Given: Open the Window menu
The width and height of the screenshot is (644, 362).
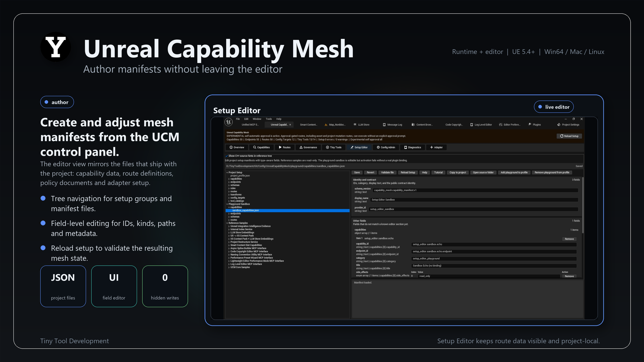Looking at the screenshot, I should (x=257, y=119).
